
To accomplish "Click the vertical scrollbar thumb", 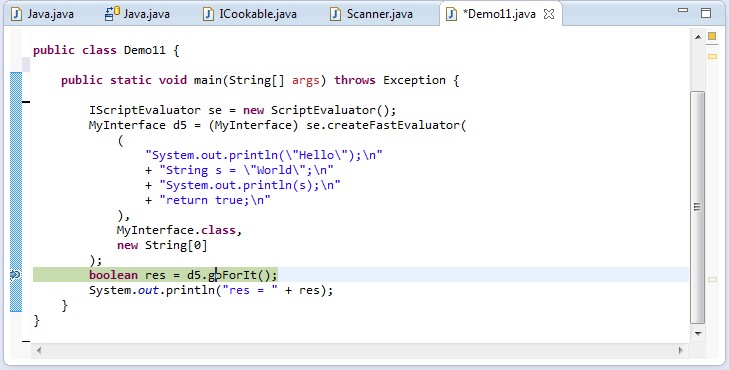I will click(697, 207).
